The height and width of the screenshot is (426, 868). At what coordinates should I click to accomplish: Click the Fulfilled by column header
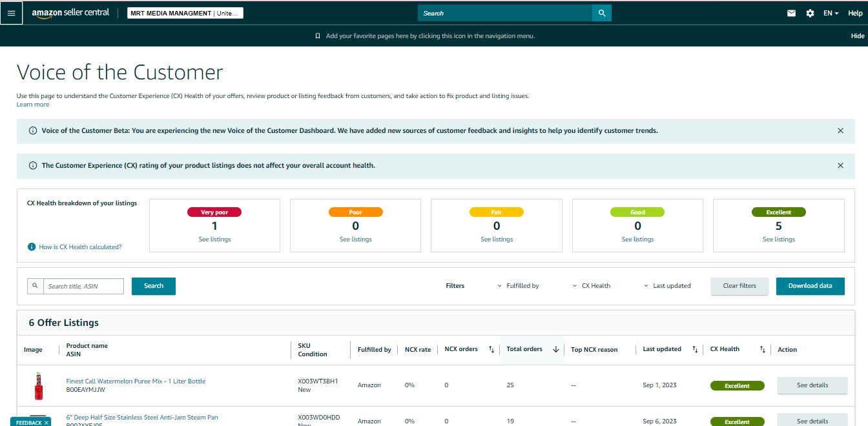[375, 350]
